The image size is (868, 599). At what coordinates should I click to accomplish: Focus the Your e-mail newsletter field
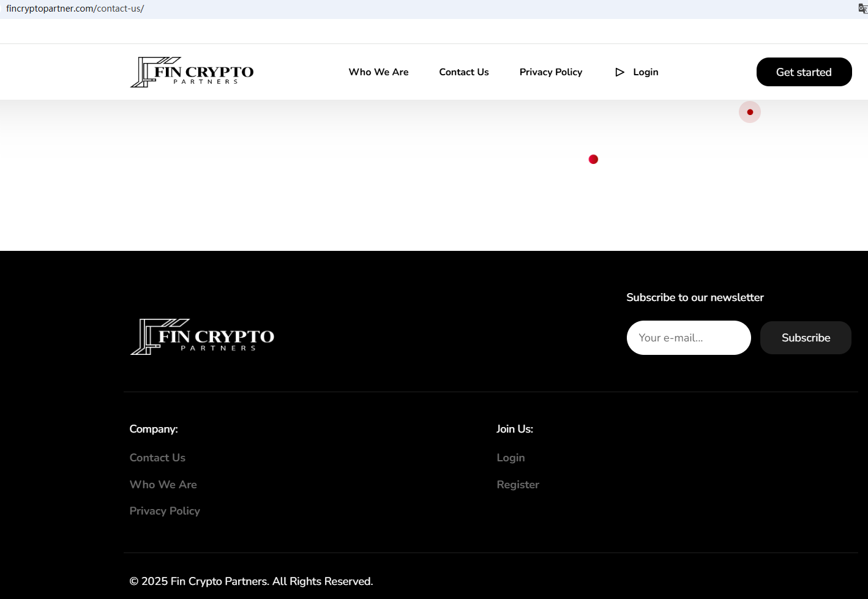pyautogui.click(x=688, y=338)
